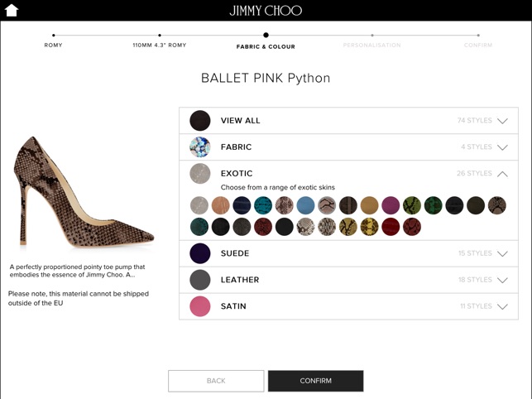Pick the navy blue exotic swatch
The width and height of the screenshot is (532, 399).
(242, 205)
